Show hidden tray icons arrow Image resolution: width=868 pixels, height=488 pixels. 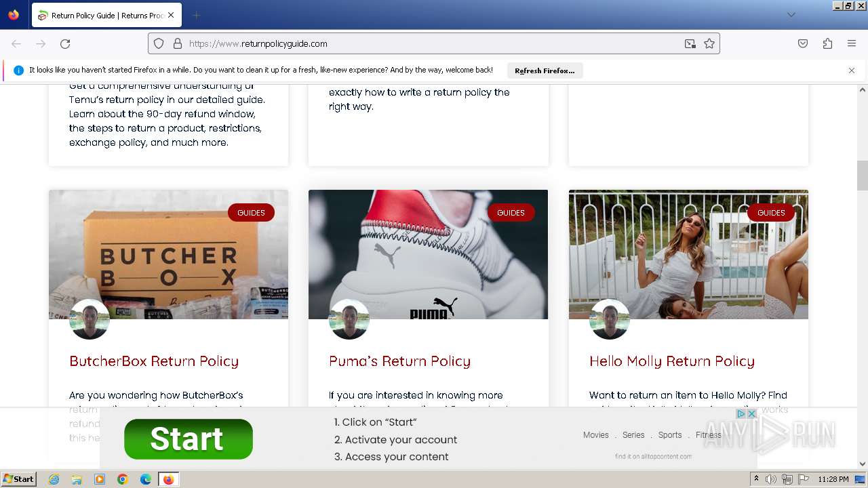tap(756, 479)
